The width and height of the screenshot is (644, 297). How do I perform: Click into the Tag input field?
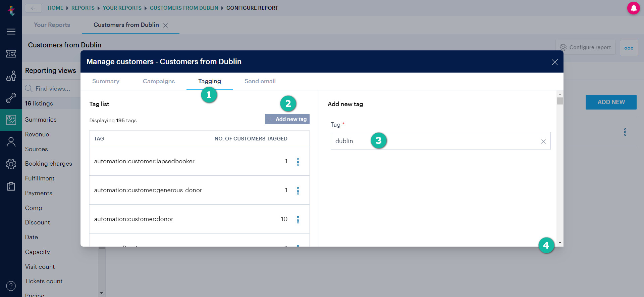[440, 141]
